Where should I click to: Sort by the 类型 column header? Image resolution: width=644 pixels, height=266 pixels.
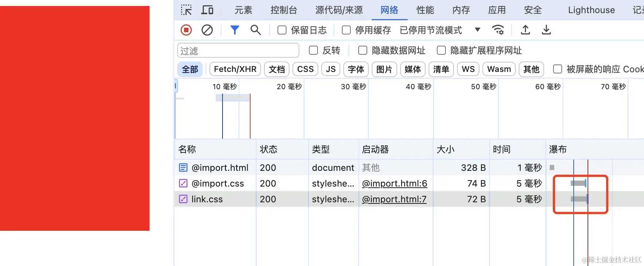(334, 149)
